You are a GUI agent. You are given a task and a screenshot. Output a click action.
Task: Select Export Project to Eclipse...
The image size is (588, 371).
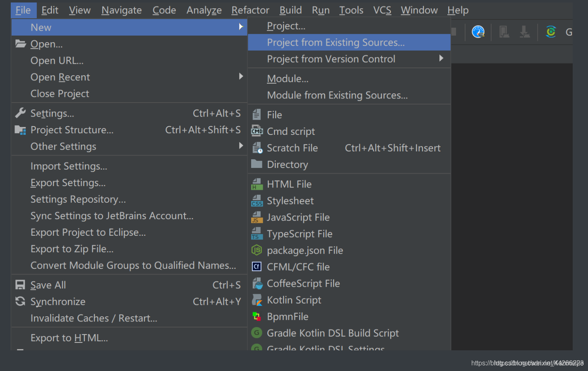(x=129, y=232)
